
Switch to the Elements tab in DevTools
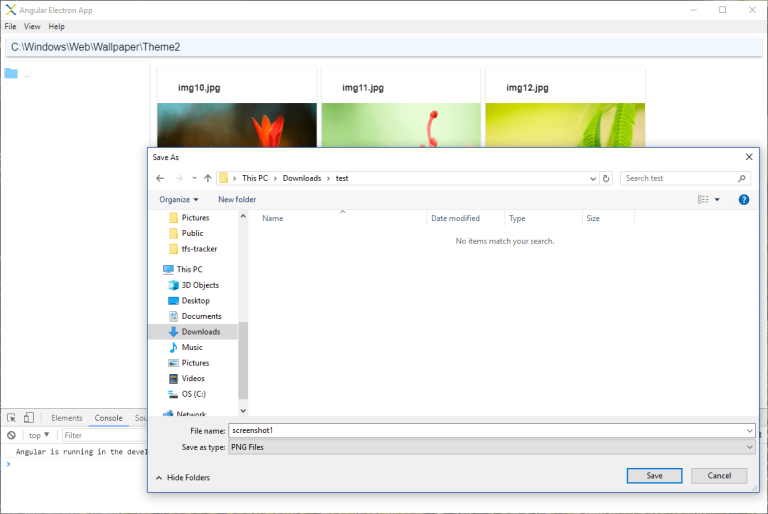click(x=66, y=418)
